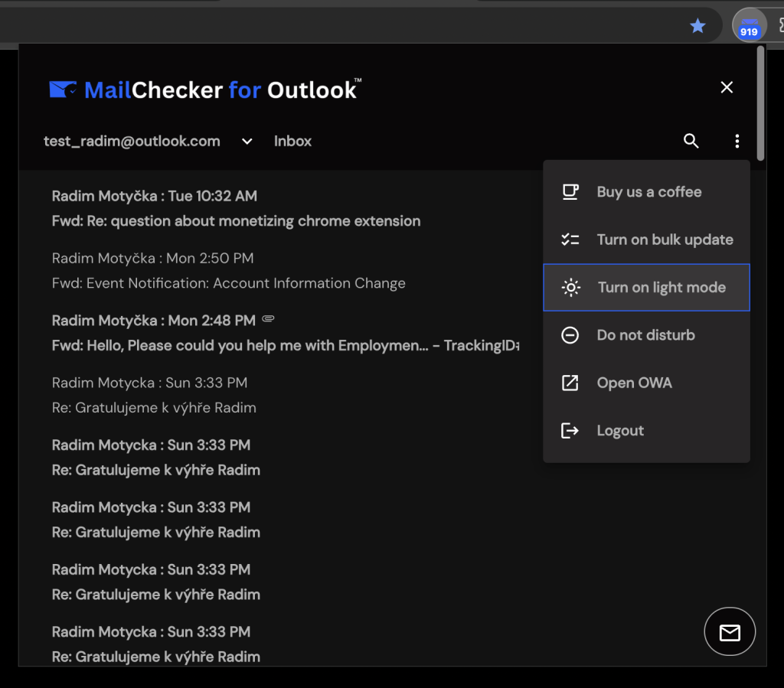
Task: Enable Do not disturb
Action: click(x=646, y=334)
